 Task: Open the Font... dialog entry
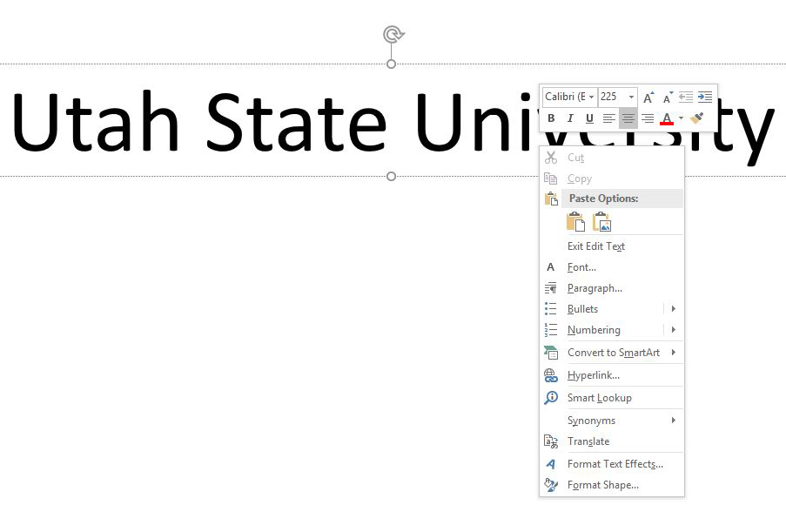pos(612,267)
